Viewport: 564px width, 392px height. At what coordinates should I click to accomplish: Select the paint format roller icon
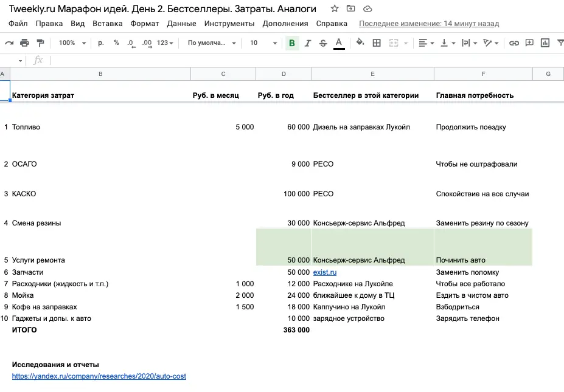[x=40, y=43]
